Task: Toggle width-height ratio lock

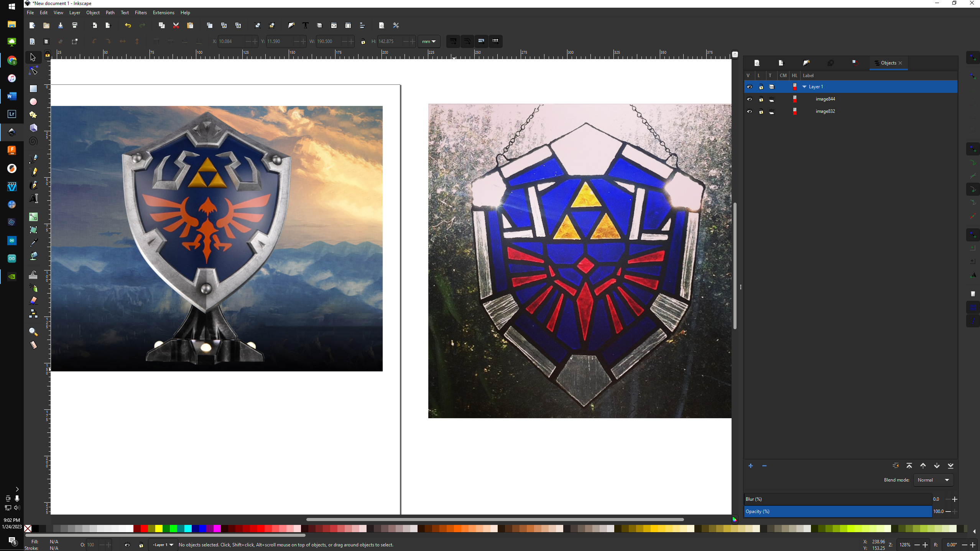Action: click(x=363, y=41)
